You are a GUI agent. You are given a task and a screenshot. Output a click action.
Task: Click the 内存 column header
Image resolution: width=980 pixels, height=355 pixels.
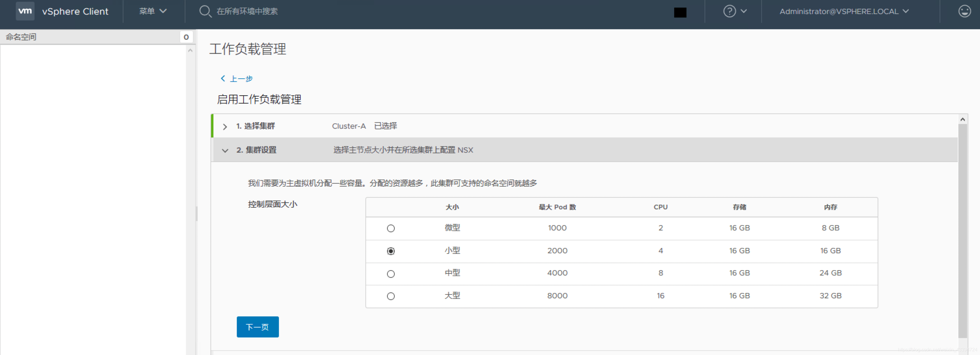click(831, 207)
